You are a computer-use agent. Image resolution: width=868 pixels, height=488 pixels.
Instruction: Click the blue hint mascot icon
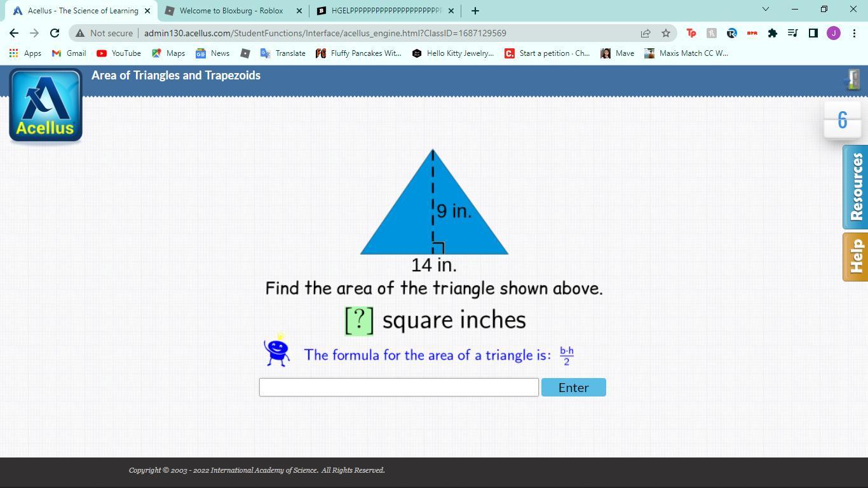pyautogui.click(x=277, y=351)
